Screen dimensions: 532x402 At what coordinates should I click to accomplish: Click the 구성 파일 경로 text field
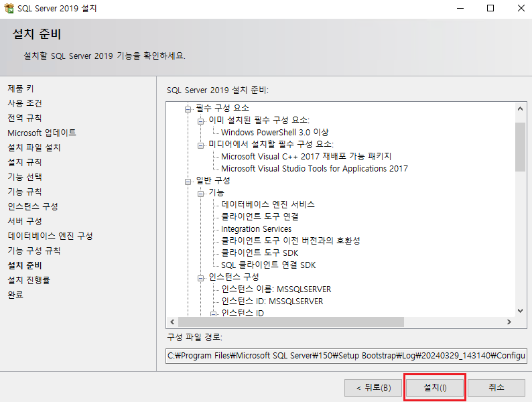click(x=346, y=356)
